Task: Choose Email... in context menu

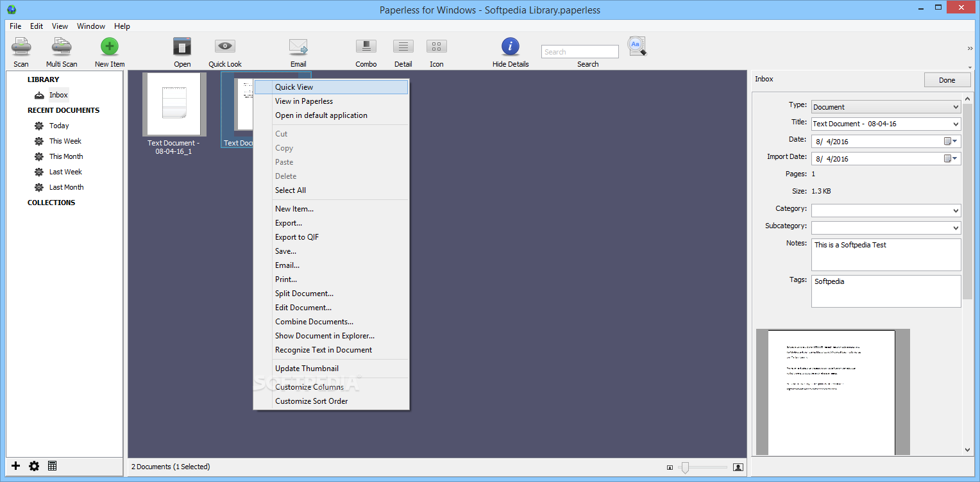Action: point(332,265)
